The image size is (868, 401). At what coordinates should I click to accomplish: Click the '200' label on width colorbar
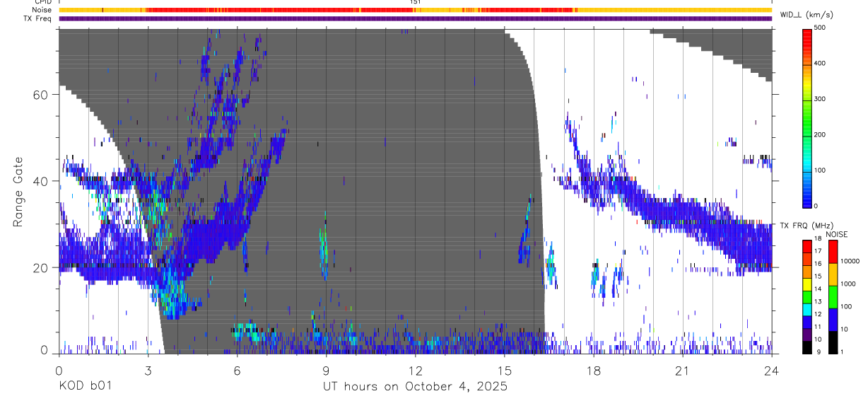821,134
